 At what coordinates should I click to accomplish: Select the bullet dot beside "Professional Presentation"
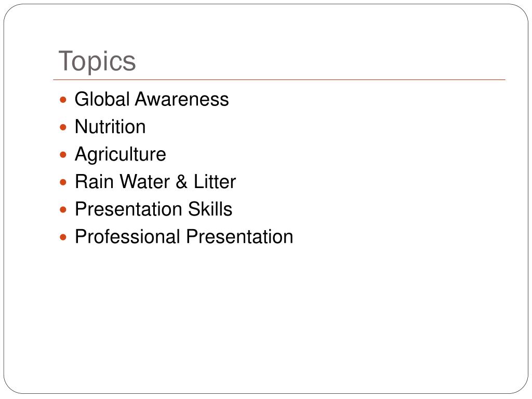[63, 237]
